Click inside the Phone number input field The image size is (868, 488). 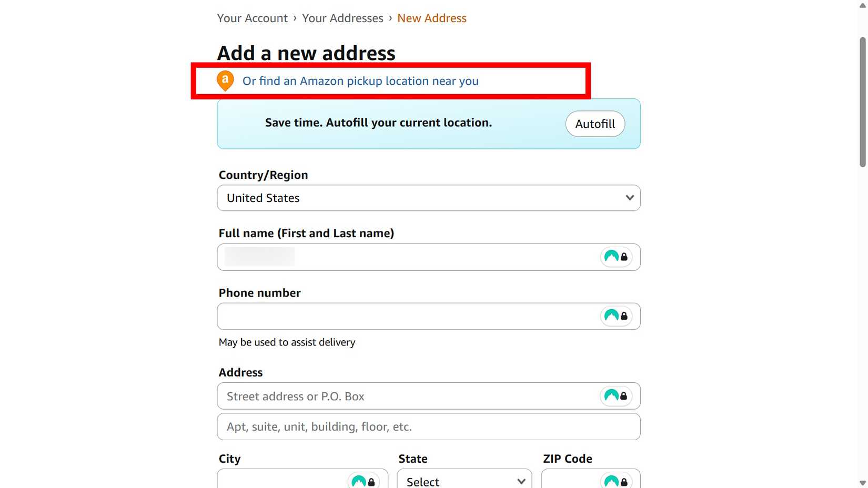(395, 316)
